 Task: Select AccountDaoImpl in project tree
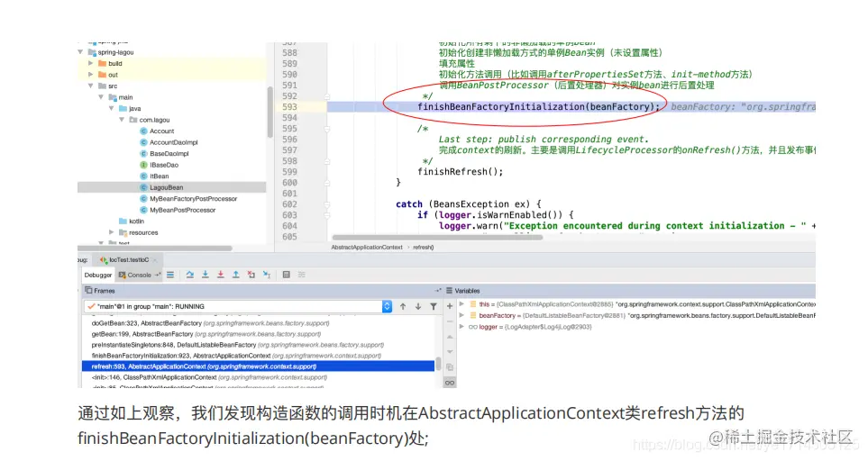(x=173, y=142)
